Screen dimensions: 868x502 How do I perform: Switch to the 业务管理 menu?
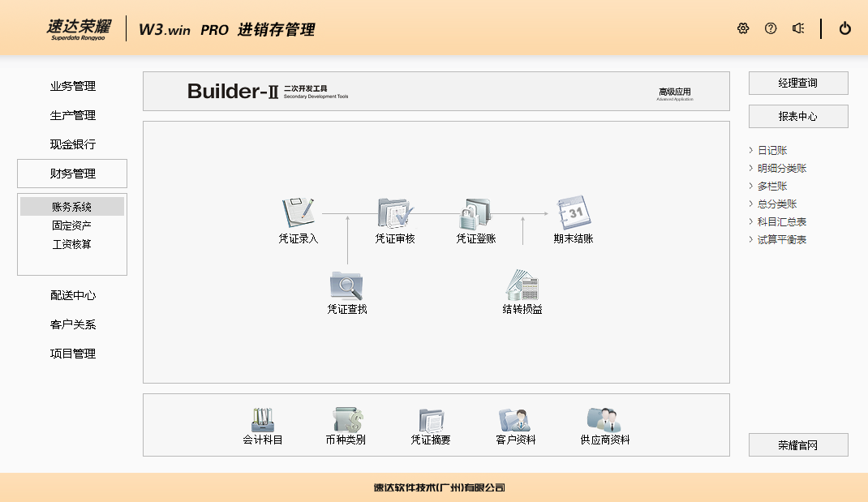click(72, 87)
